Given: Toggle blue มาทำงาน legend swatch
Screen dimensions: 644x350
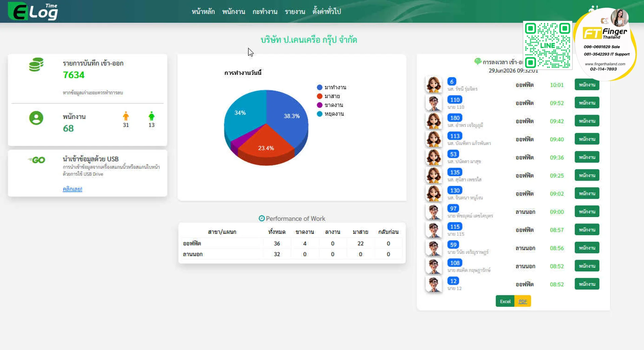Looking at the screenshot, I should tap(320, 87).
